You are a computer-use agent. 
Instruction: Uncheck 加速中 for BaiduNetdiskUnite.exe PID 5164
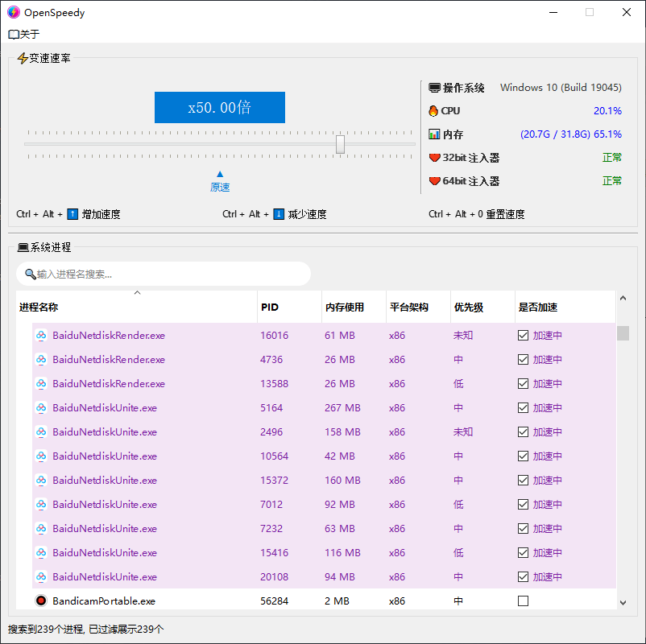(x=524, y=408)
